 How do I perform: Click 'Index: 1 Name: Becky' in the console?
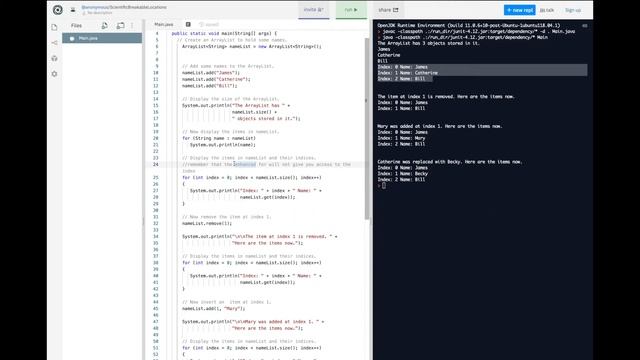tap(402, 173)
